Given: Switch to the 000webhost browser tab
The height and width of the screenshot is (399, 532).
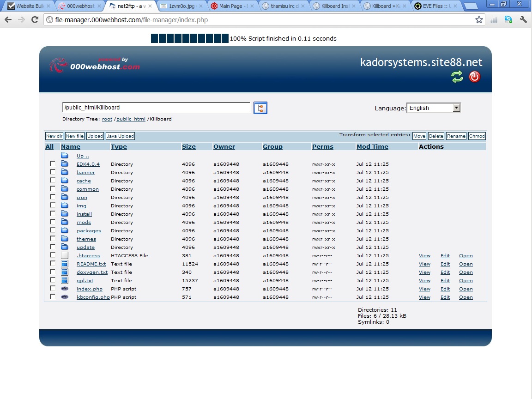Looking at the screenshot, I should (x=79, y=6).
